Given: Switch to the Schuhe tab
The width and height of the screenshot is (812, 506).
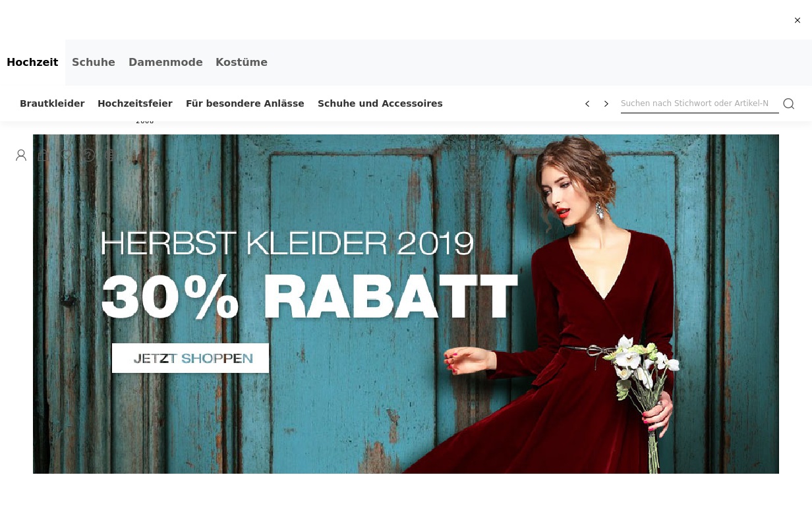Looking at the screenshot, I should (94, 63).
